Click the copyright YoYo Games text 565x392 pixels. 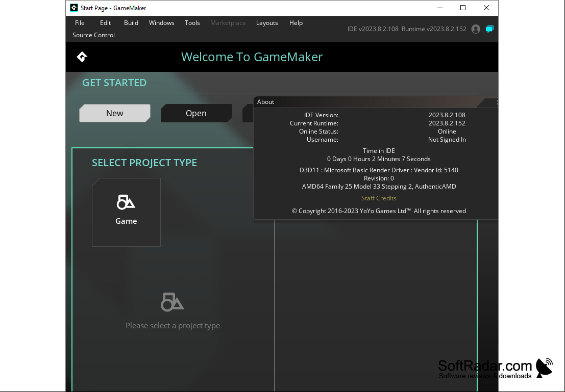point(379,211)
